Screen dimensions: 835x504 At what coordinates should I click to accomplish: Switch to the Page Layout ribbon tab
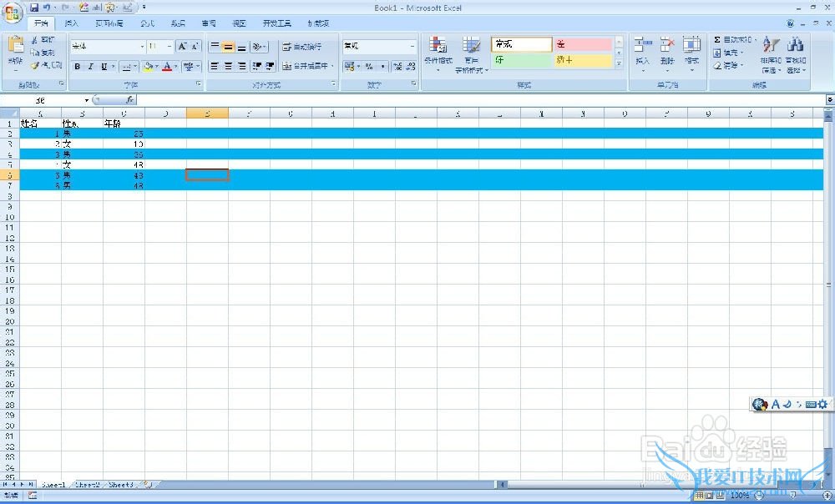[109, 23]
